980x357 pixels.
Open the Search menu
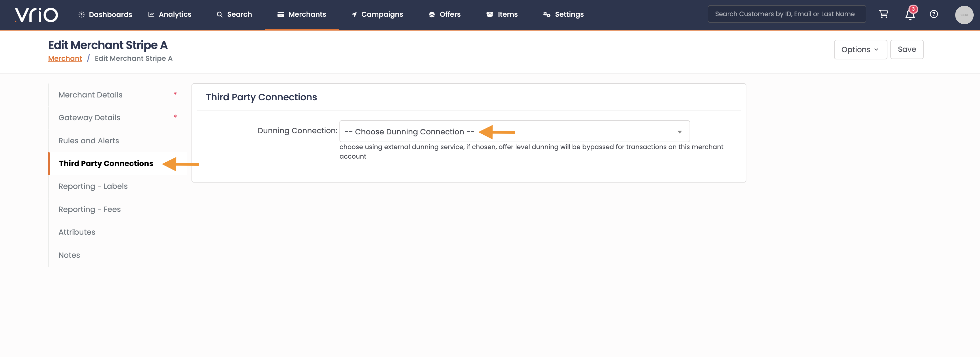(x=234, y=14)
